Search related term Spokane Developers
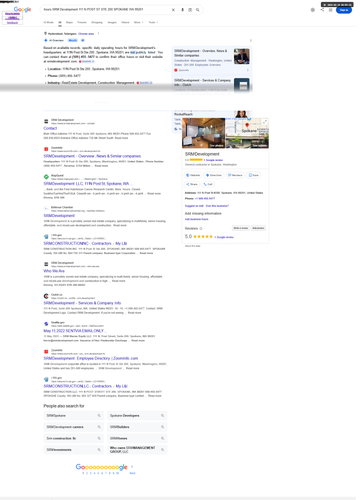Viewport: 360px width, 500px height. pos(137,416)
